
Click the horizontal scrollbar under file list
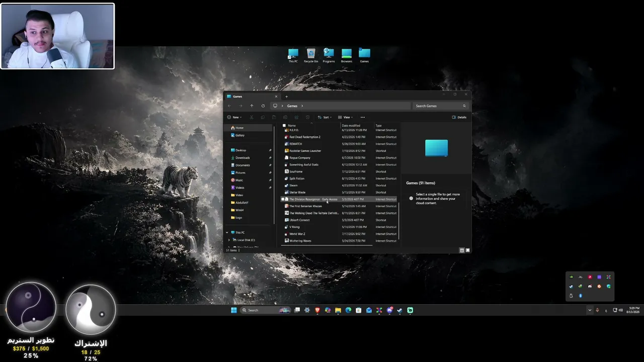[327, 245]
